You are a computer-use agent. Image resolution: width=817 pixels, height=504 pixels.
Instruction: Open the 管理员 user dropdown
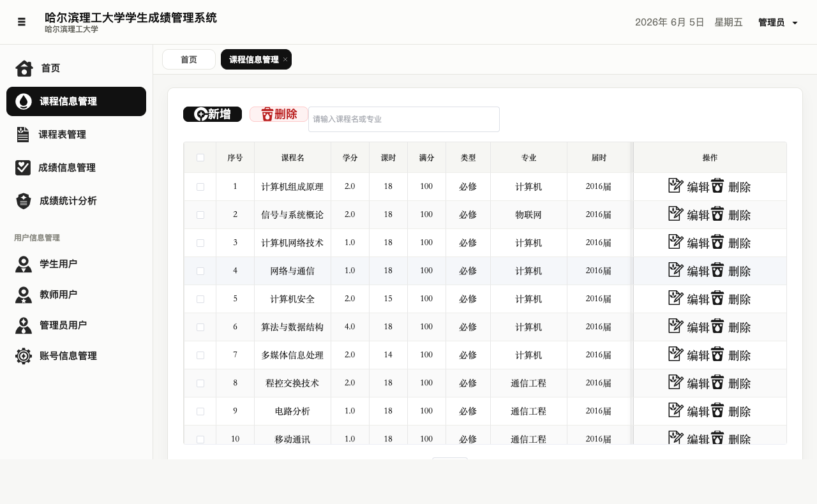pos(777,22)
